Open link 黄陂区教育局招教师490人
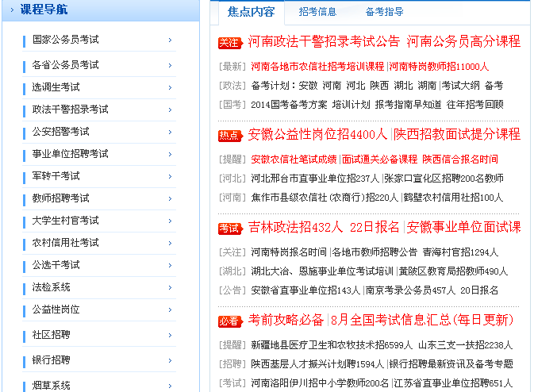 [453, 271]
